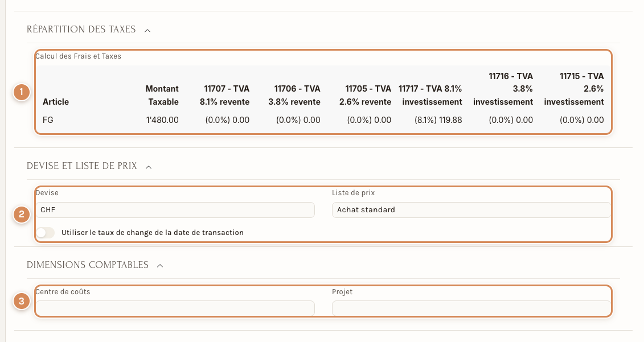
Task: Click the 11706 - TVA 3.8% revente header
Action: (x=294, y=95)
